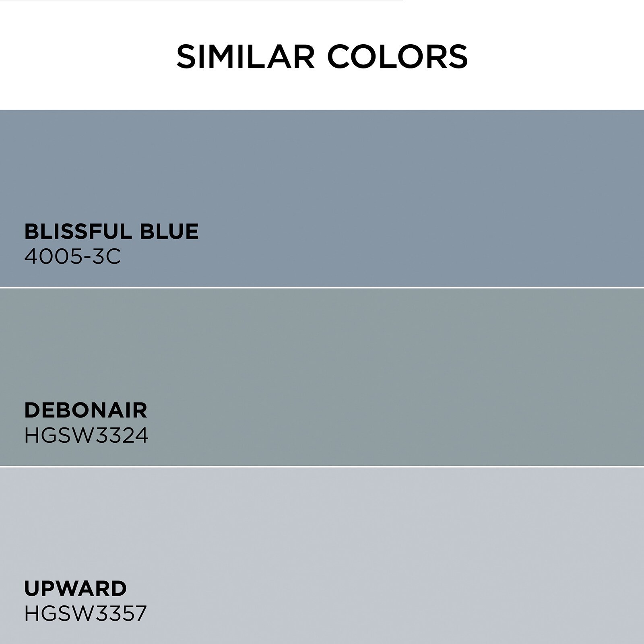This screenshot has width=644, height=644.
Task: Select the color code 4005-3C
Action: tap(72, 256)
